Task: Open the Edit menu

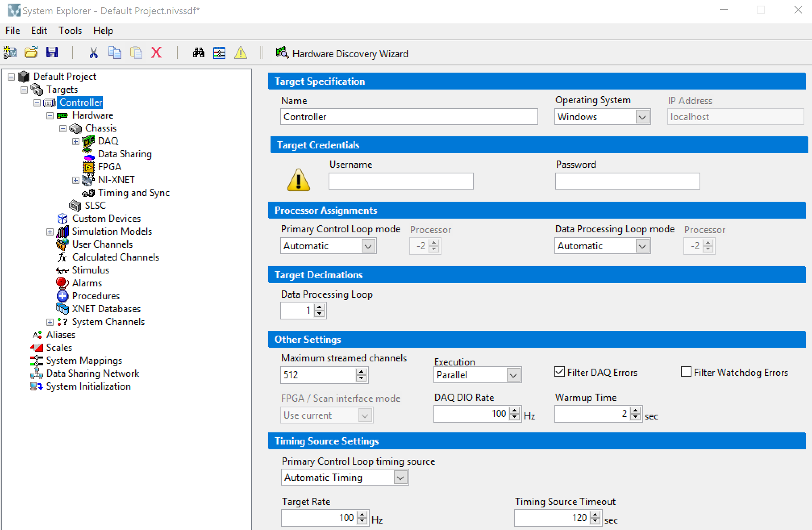Action: click(x=39, y=31)
